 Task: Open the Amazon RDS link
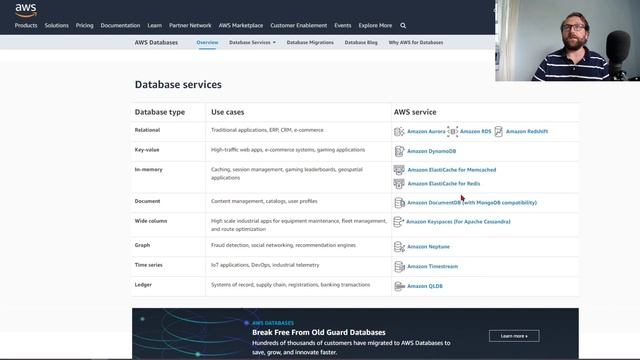pyautogui.click(x=476, y=131)
